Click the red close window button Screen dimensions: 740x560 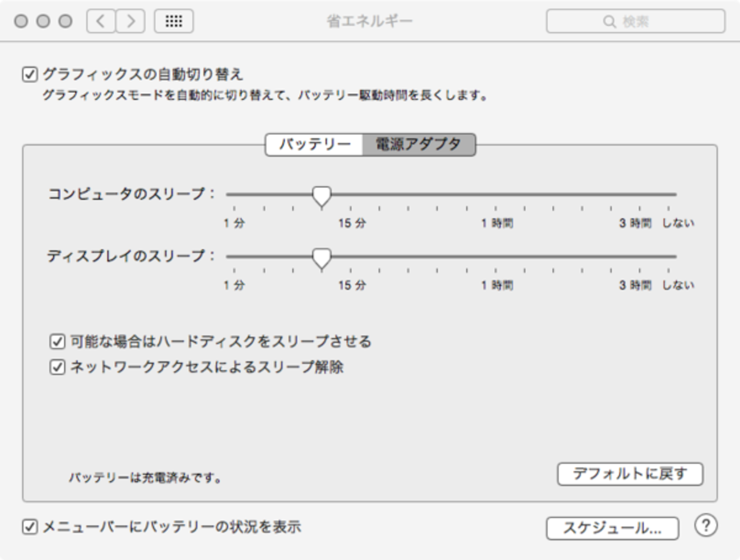pos(21,22)
